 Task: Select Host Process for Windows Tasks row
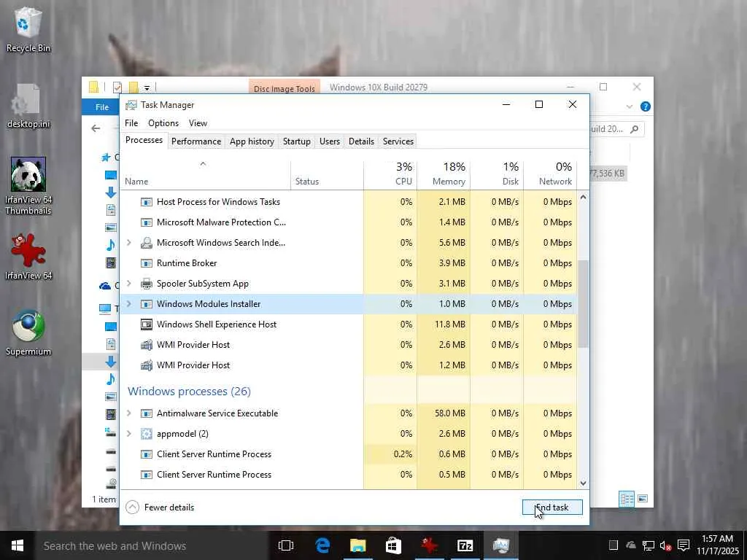point(349,202)
